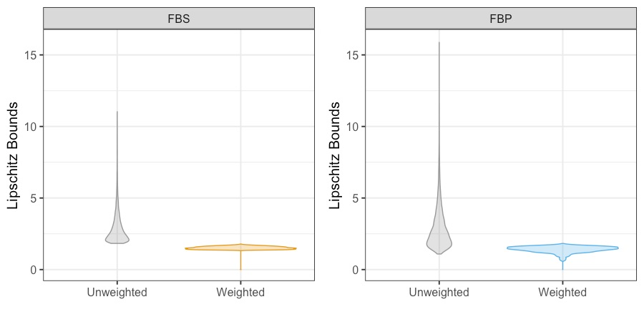Screen dimensions: 644x322
Task: Select the Weighted x-axis label under FBP
Action: [x=562, y=292]
